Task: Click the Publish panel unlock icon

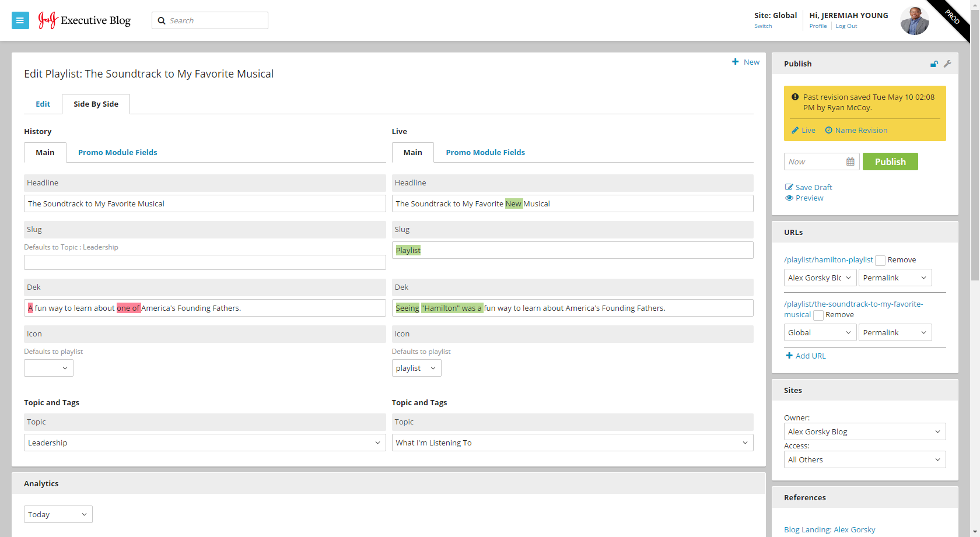Action: (x=934, y=64)
